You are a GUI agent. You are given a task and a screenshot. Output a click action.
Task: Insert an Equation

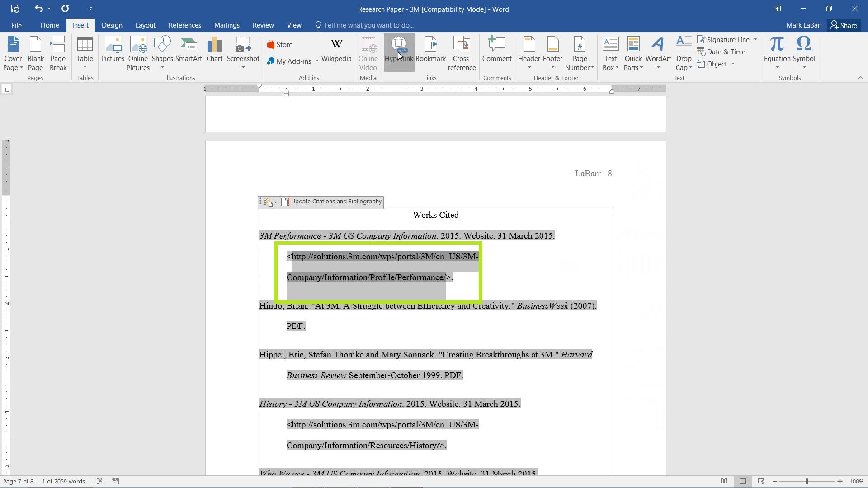(777, 53)
